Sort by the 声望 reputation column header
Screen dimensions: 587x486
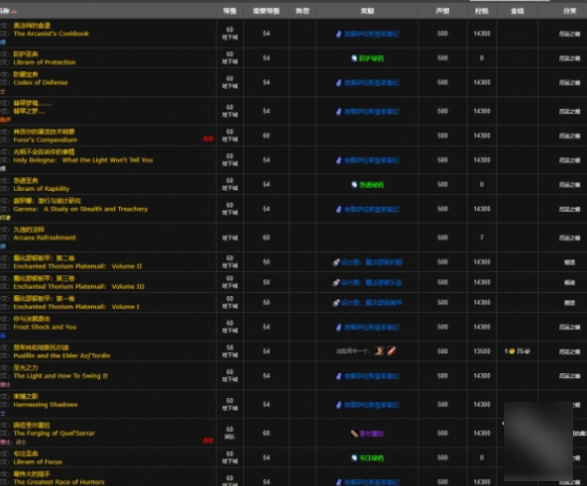442,11
